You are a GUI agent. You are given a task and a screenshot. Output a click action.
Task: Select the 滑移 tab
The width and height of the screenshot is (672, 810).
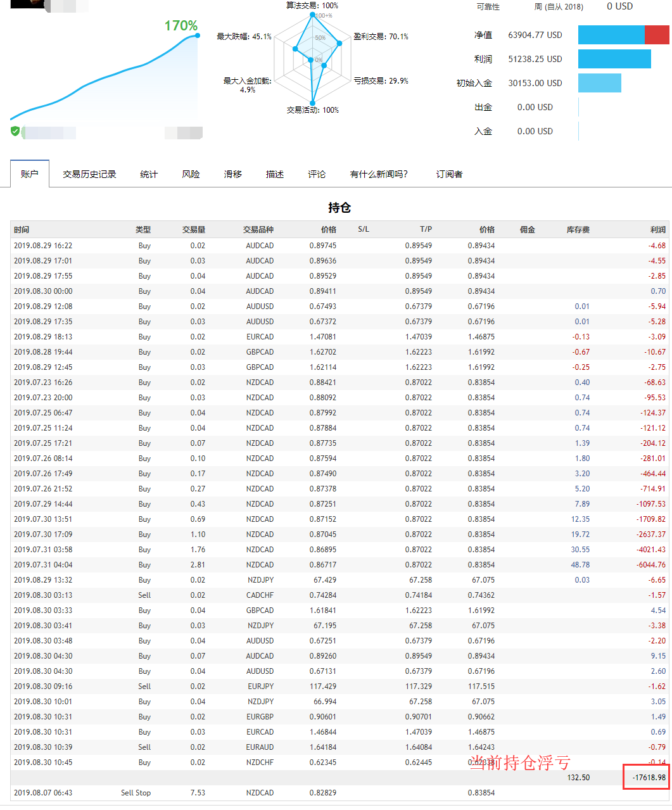point(232,174)
